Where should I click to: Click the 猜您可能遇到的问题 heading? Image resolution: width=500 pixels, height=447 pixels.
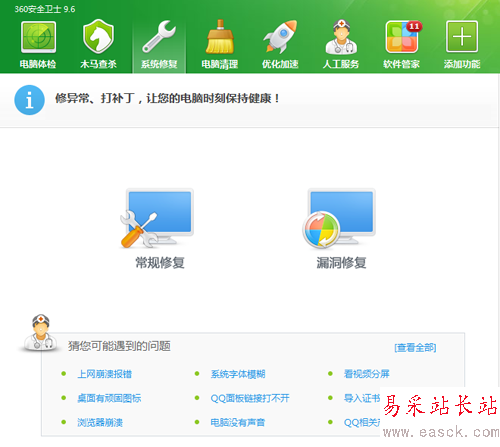119,346
